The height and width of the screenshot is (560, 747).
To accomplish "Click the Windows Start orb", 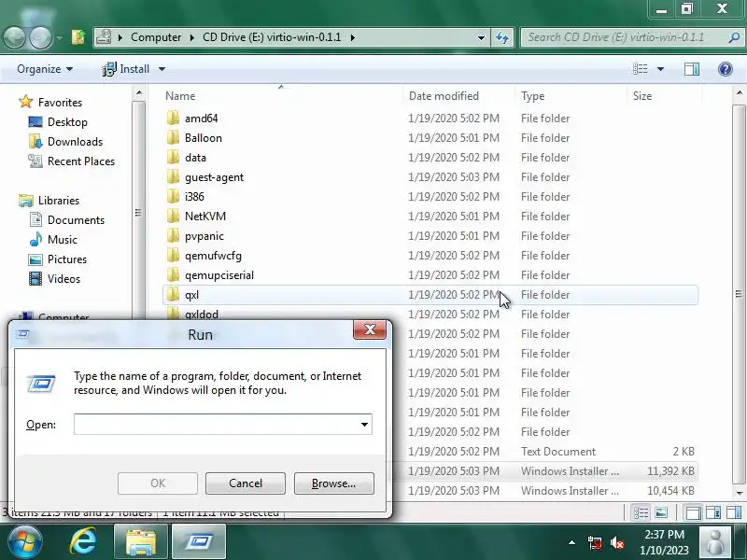I will tap(25, 542).
